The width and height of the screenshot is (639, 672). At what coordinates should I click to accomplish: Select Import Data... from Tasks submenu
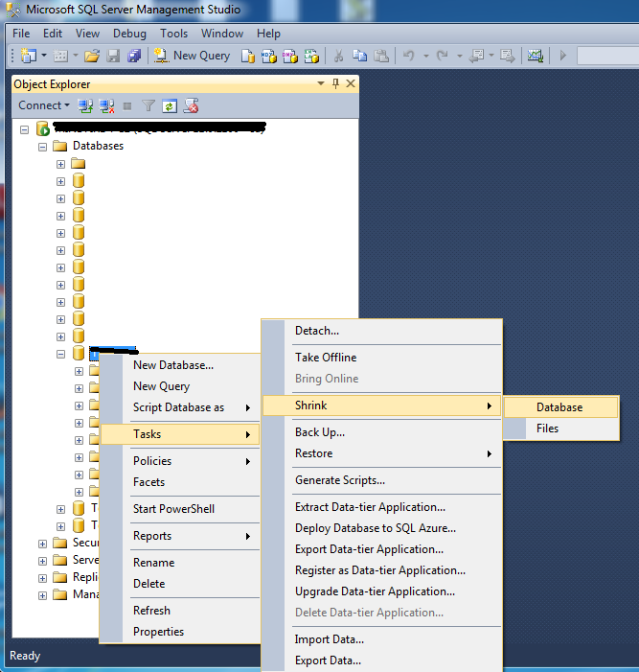[381, 639]
